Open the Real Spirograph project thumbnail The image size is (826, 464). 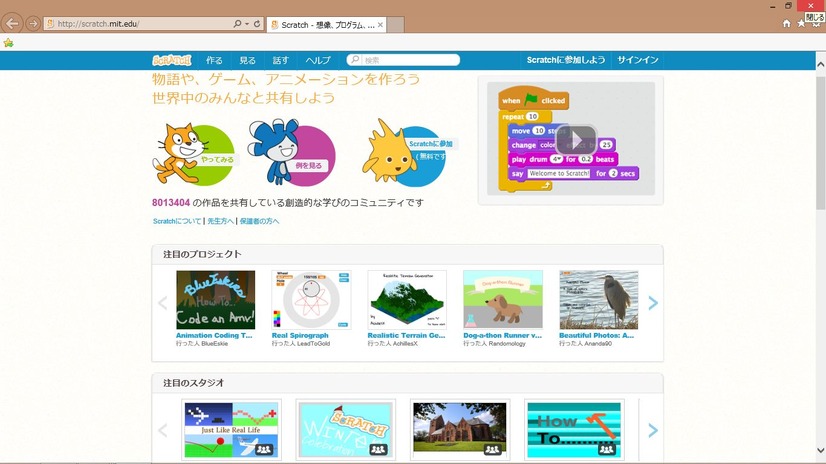pyautogui.click(x=311, y=299)
